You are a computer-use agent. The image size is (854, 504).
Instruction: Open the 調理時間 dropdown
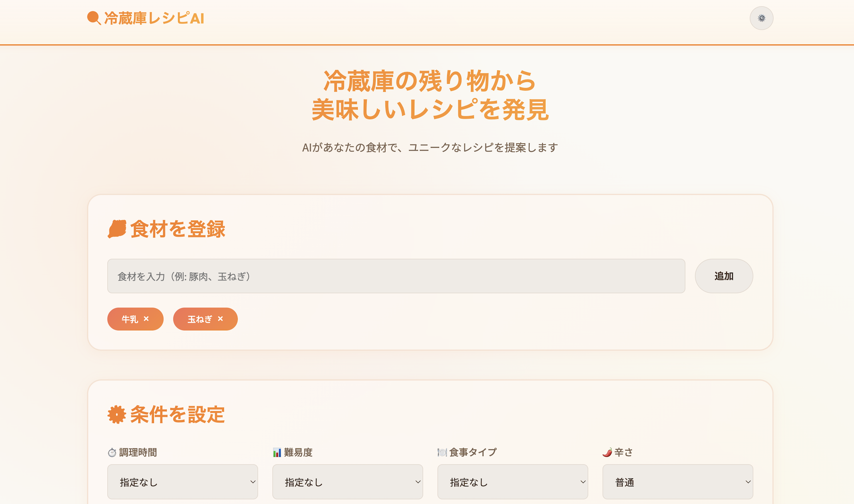182,482
